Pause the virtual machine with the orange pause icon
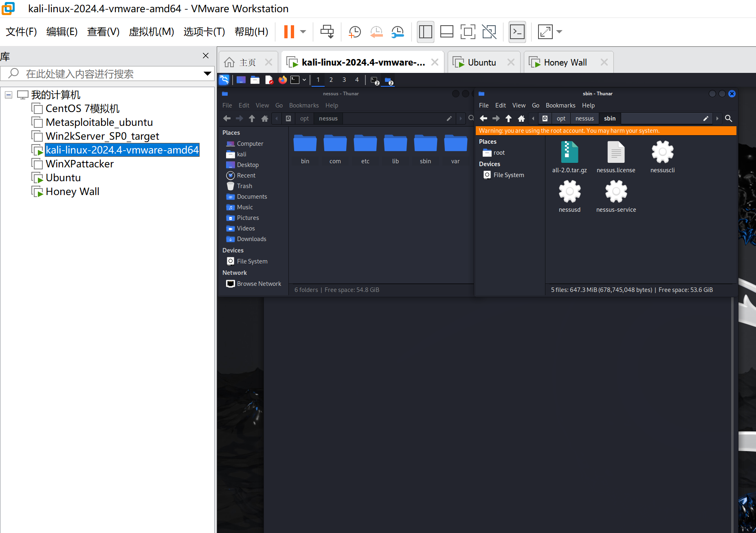Viewport: 756px width, 533px height. [289, 32]
